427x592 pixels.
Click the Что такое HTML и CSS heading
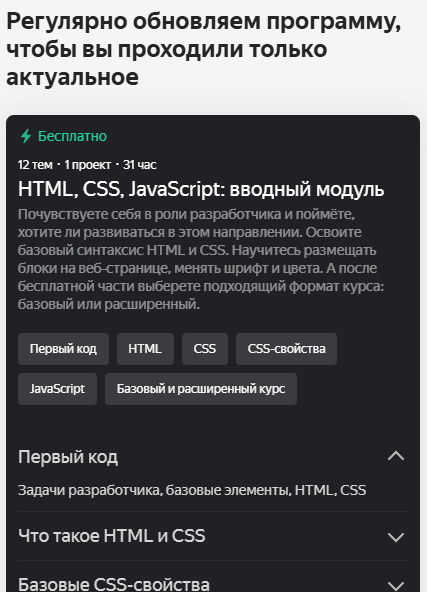112,536
